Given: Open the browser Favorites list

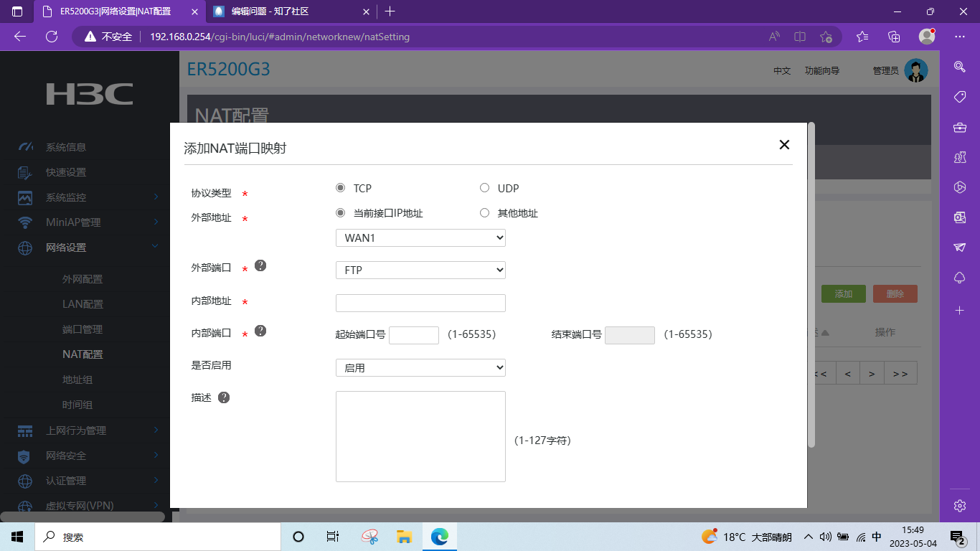Looking at the screenshot, I should (x=862, y=37).
